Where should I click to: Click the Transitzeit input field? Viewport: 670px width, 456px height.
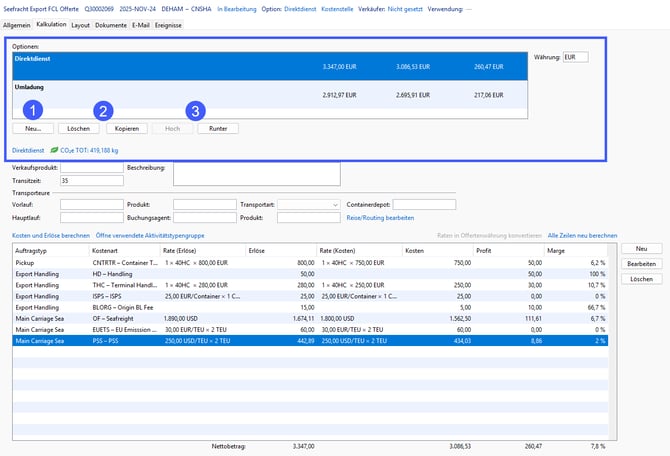coord(91,181)
